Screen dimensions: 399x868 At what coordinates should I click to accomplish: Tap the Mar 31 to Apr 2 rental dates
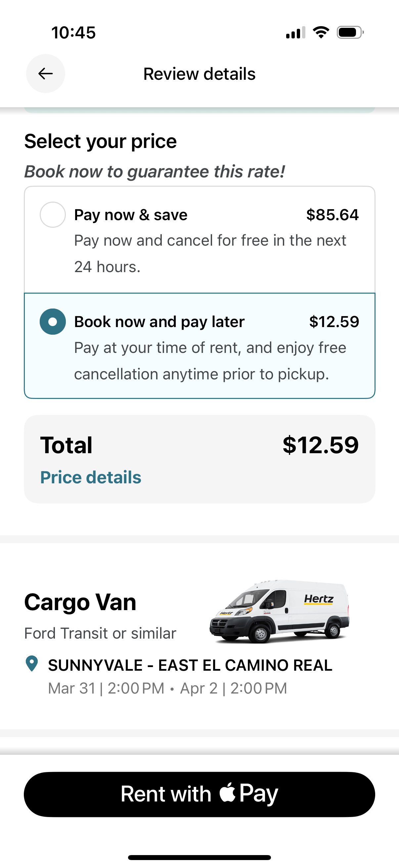[167, 688]
